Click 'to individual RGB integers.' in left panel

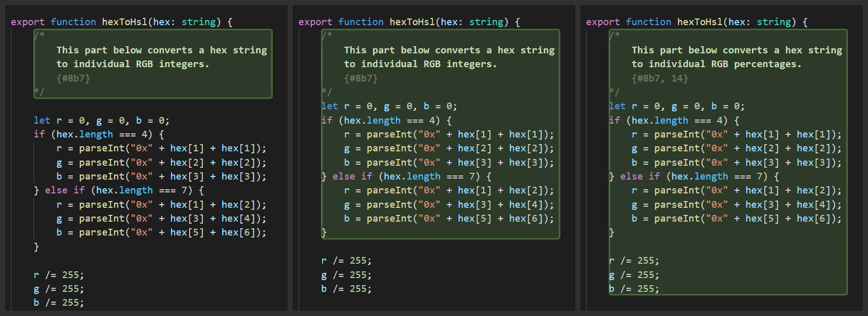[133, 64]
